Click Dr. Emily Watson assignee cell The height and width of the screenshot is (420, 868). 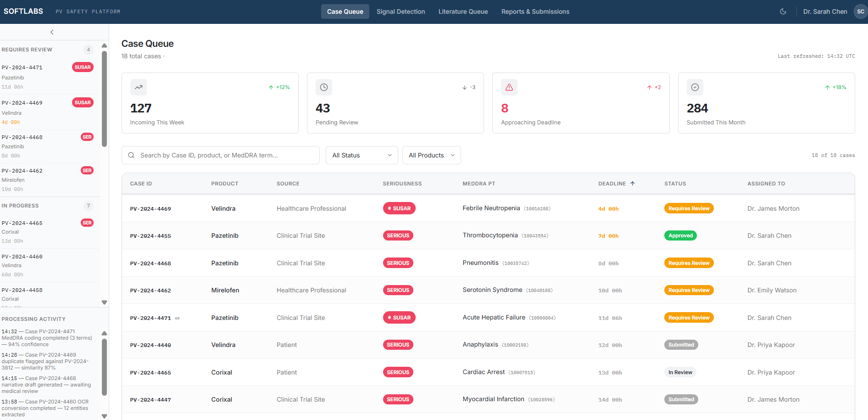point(772,290)
